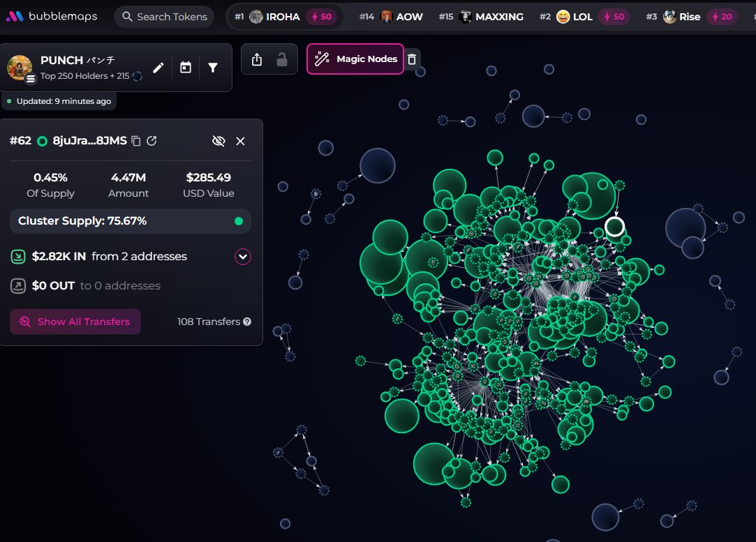Hide this address with the crossed-eye icon
756x542 pixels.
pos(218,142)
